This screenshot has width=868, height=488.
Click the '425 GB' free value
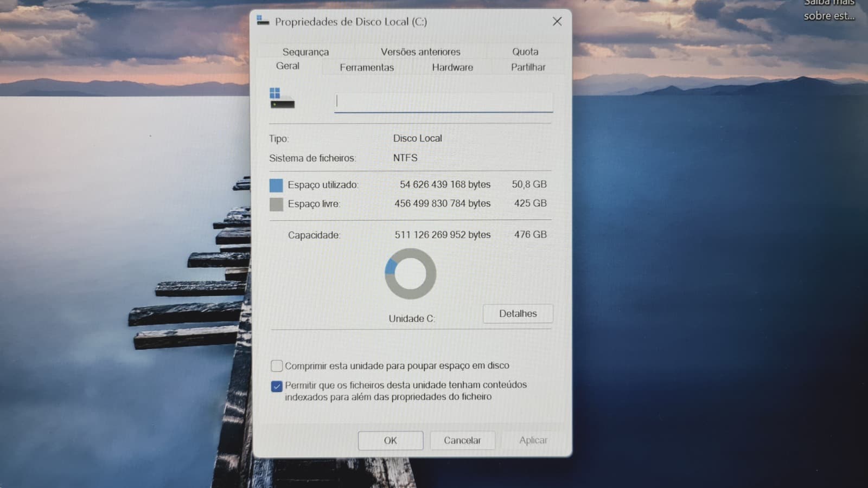click(x=530, y=203)
